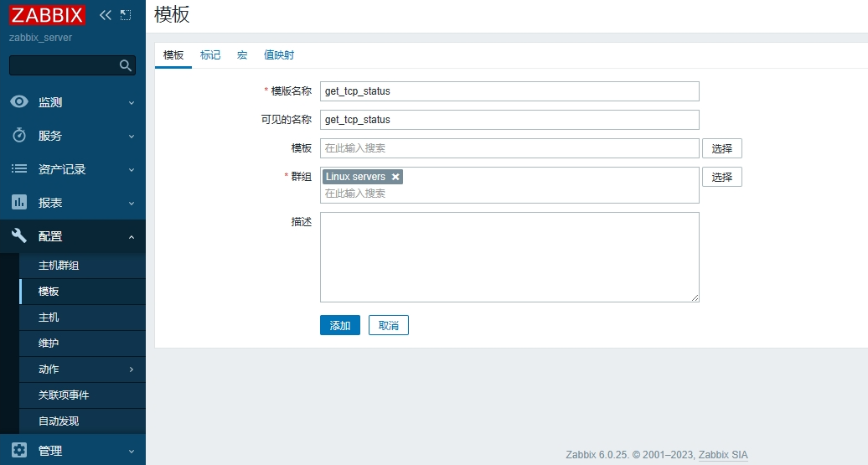Click the search magnifier icon
Viewport: 868px width, 465px height.
pyautogui.click(x=126, y=65)
